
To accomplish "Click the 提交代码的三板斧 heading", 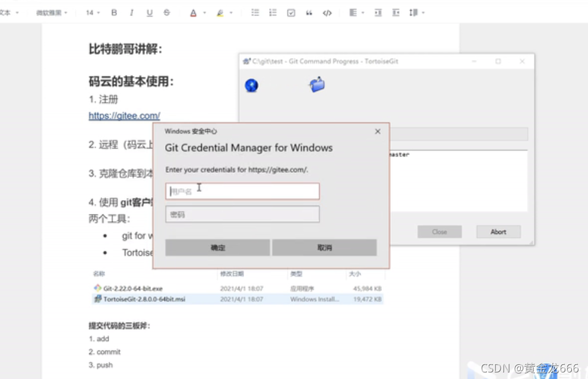I will tap(119, 326).
